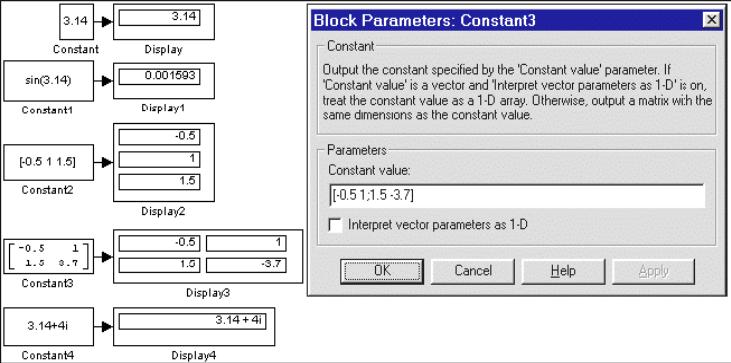
Task: Select the Display4 block showing 3.14 + 4i
Action: coord(194,327)
